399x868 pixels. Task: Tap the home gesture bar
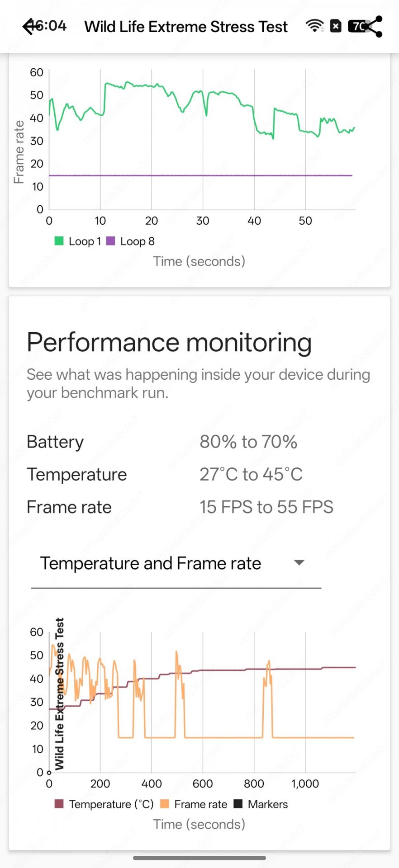[x=199, y=858]
